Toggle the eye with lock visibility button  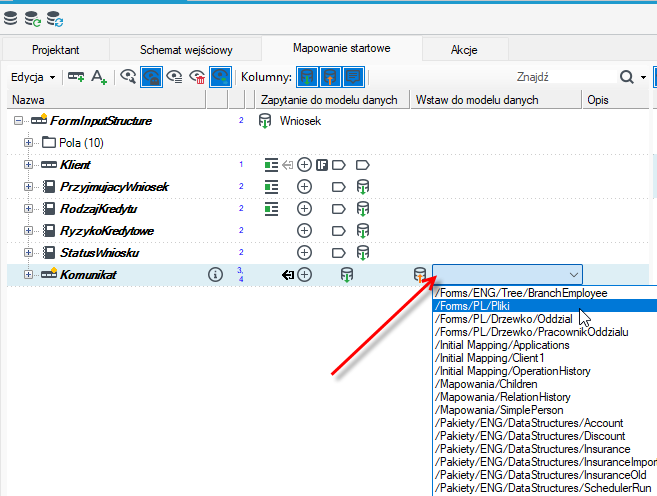point(151,77)
